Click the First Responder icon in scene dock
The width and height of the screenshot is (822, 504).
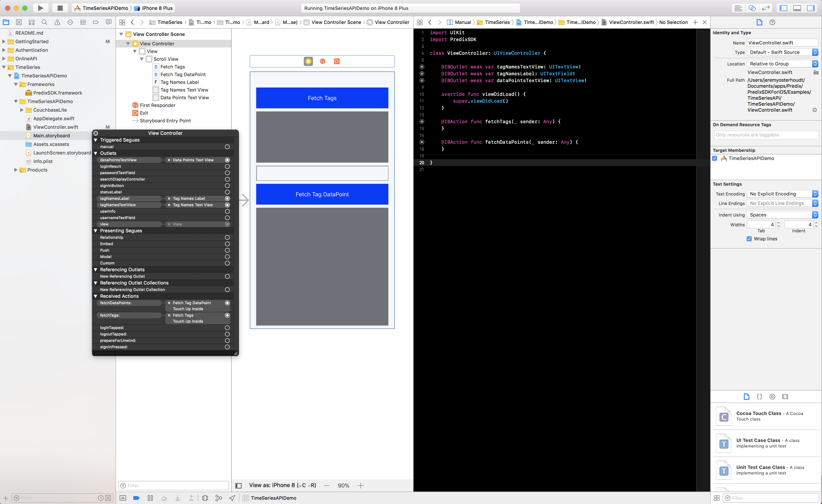[322, 61]
